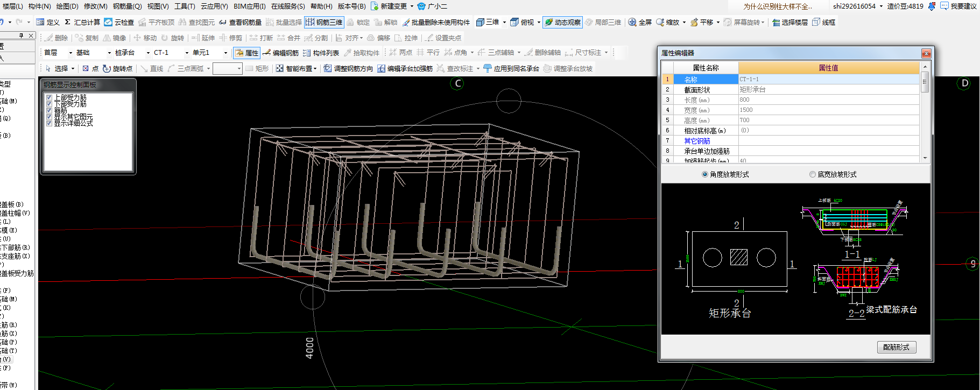Click 调整钢筋方向 adjust rebar direction
Viewport: 980px width, 390px height.
pyautogui.click(x=348, y=68)
